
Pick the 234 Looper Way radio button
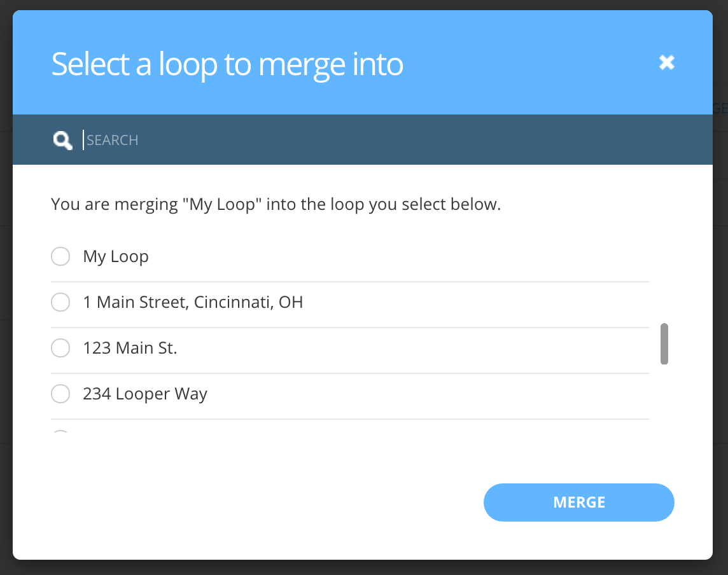pyautogui.click(x=60, y=394)
